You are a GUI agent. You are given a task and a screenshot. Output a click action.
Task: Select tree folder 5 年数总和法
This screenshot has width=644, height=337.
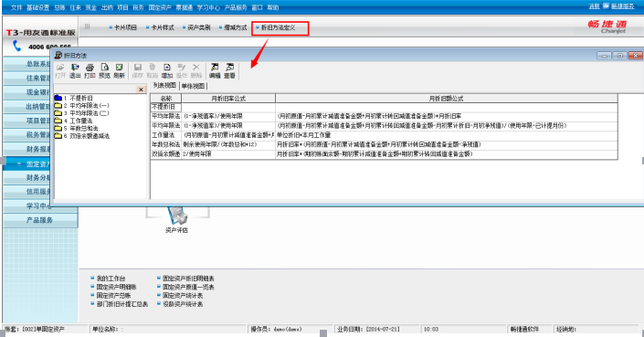76,128
